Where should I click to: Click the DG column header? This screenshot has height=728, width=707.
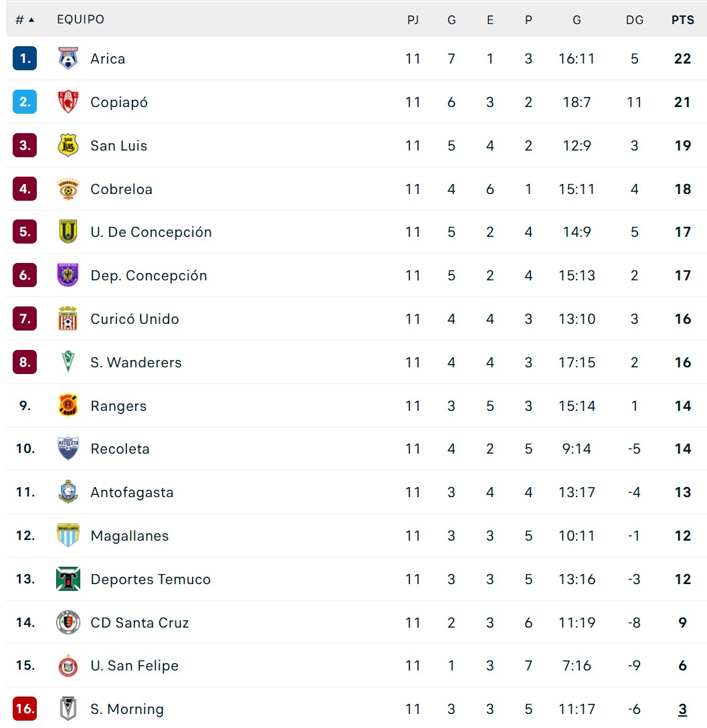point(634,20)
